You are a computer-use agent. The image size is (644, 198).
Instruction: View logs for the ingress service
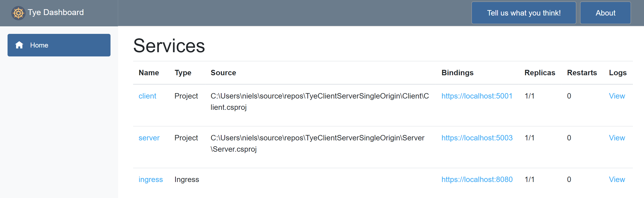(616, 180)
